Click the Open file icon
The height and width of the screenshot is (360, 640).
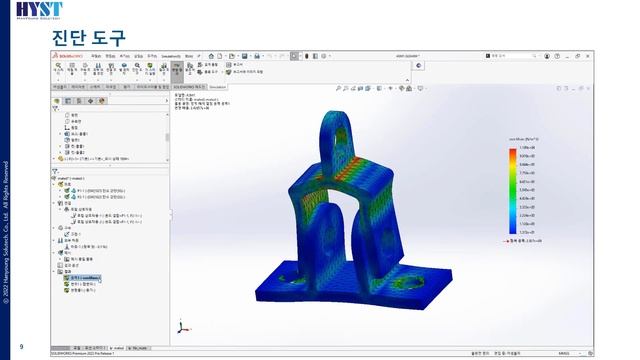tap(231, 56)
